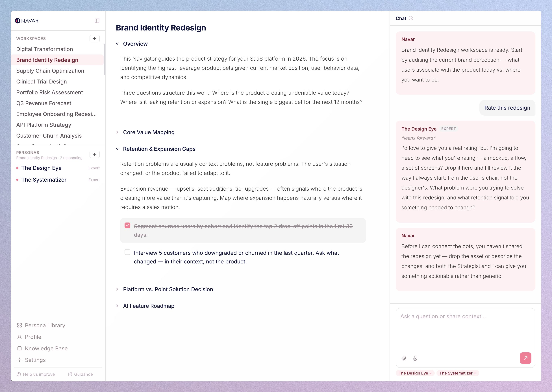The width and height of the screenshot is (552, 392).
Task: Collapse the Overview section
Action: [117, 44]
